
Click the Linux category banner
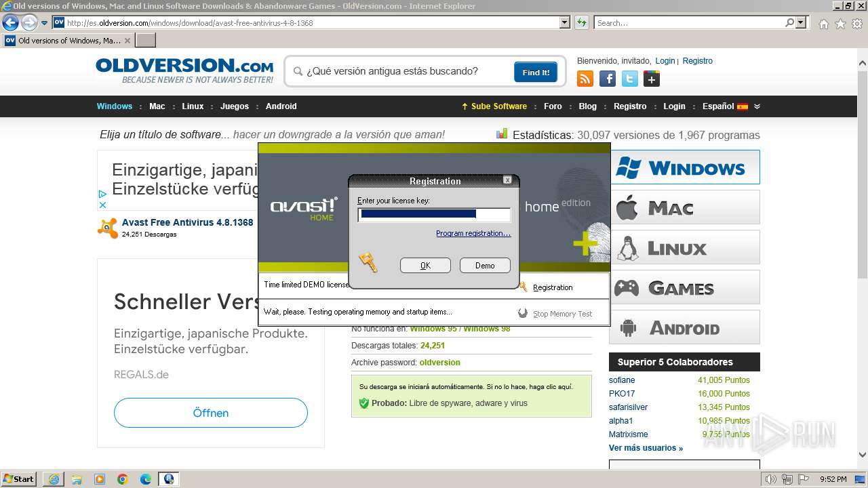point(684,247)
